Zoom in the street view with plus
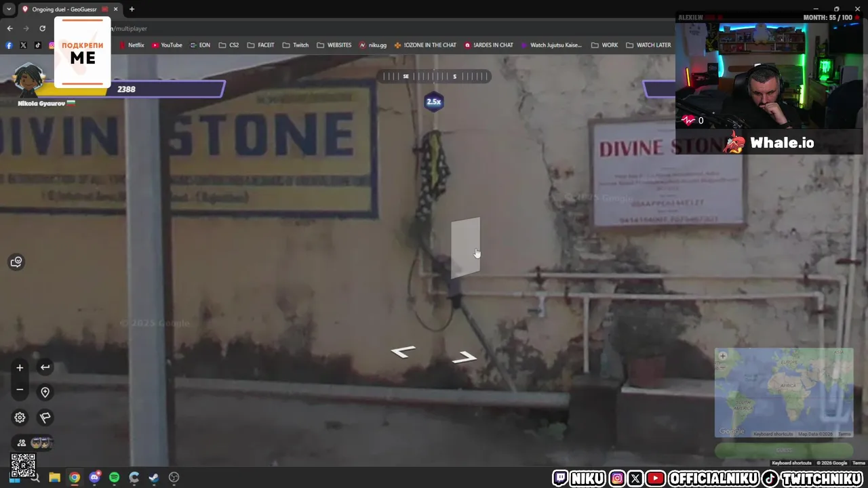868x488 pixels. (20, 367)
